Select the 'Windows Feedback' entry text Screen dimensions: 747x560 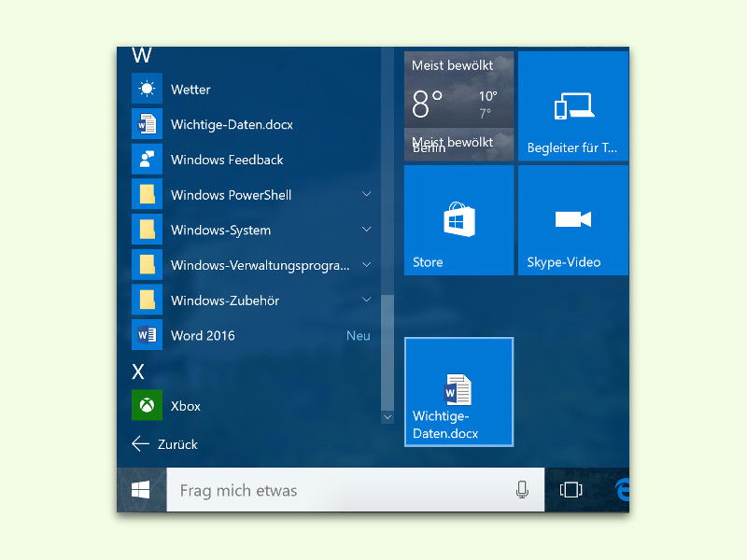[x=227, y=160]
